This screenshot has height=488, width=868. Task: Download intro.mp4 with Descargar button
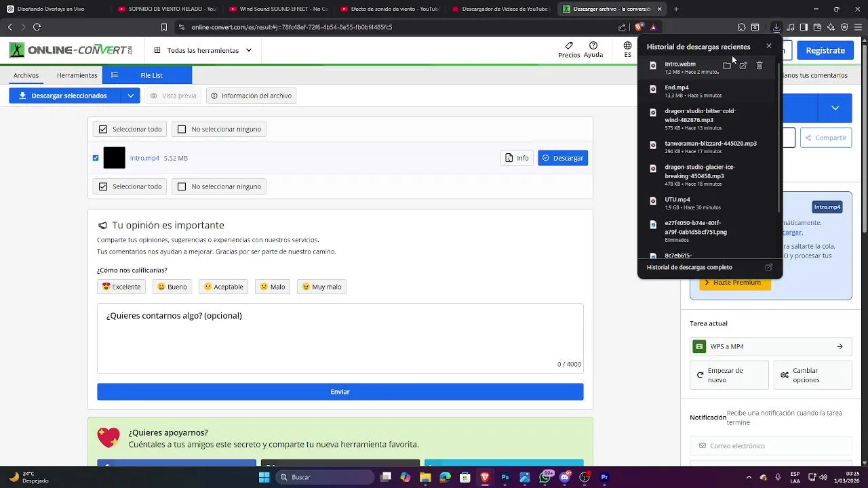point(563,158)
